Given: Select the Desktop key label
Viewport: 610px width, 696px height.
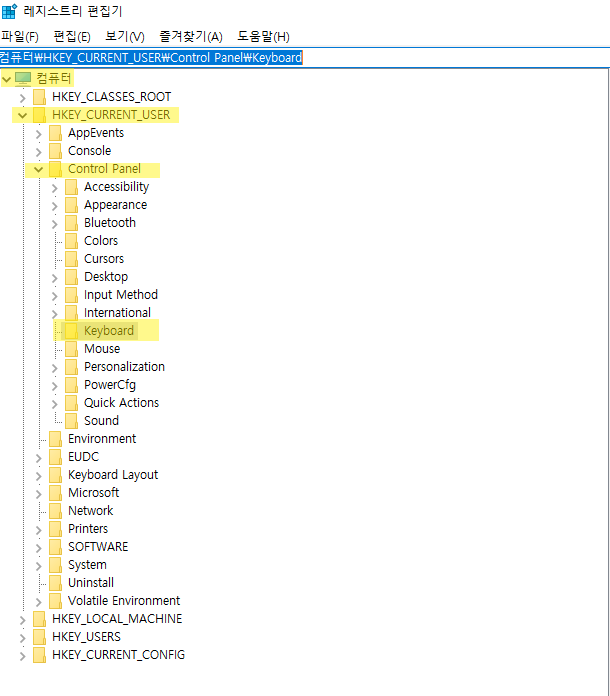Looking at the screenshot, I should [x=106, y=277].
